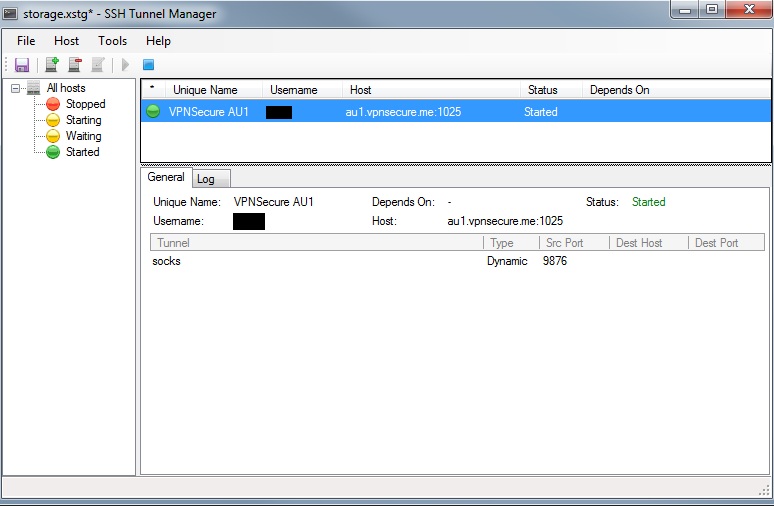Click the resize grip in the status bar
774x506 pixels.
coord(764,490)
